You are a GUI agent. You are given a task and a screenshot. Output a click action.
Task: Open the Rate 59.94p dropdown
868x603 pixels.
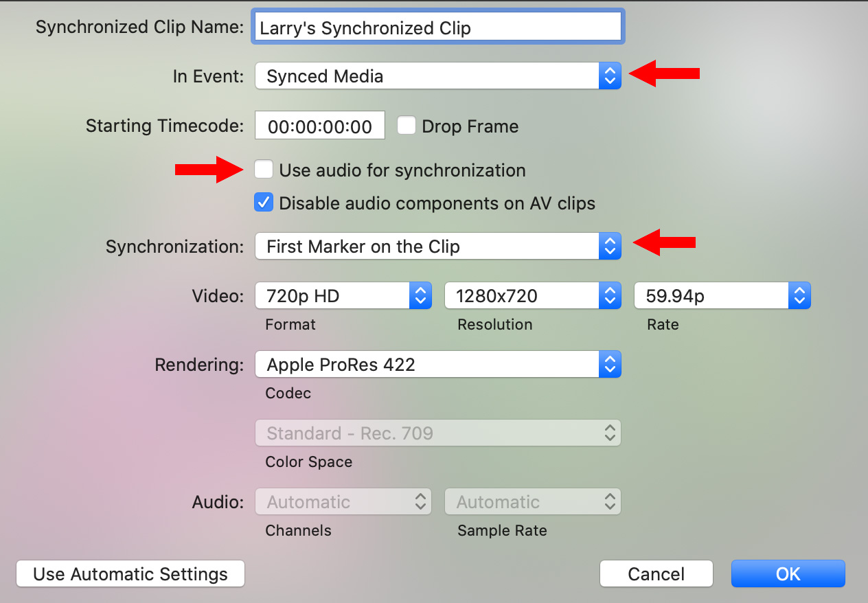click(722, 296)
